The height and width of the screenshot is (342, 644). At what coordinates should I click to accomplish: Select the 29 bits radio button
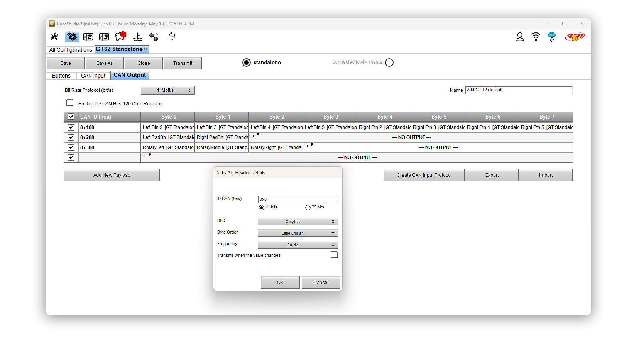point(308,208)
